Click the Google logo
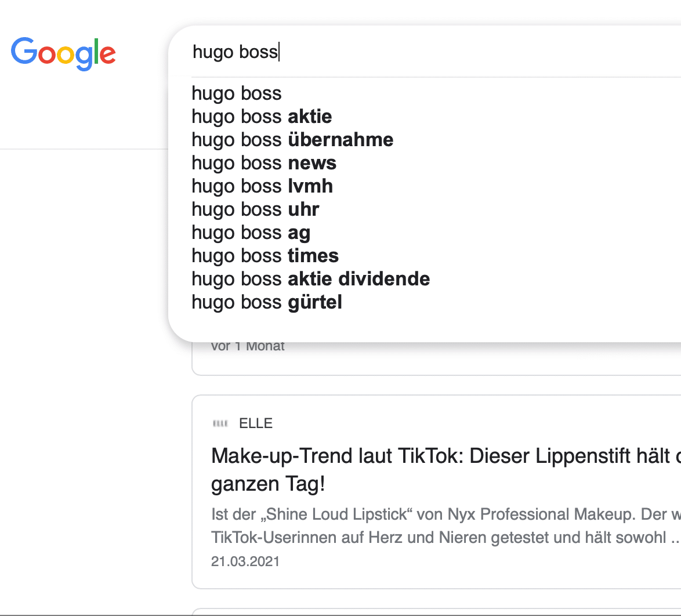The width and height of the screenshot is (681, 616). point(63,53)
